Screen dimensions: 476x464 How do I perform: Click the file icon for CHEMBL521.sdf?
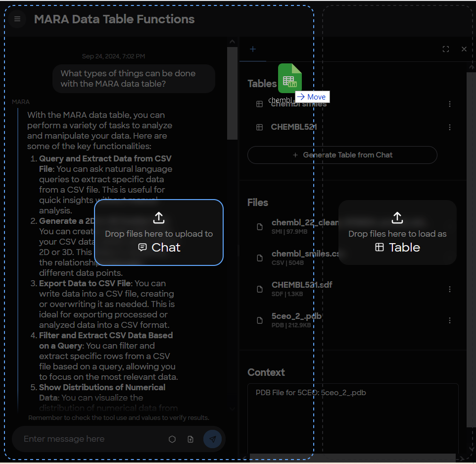tap(259, 289)
